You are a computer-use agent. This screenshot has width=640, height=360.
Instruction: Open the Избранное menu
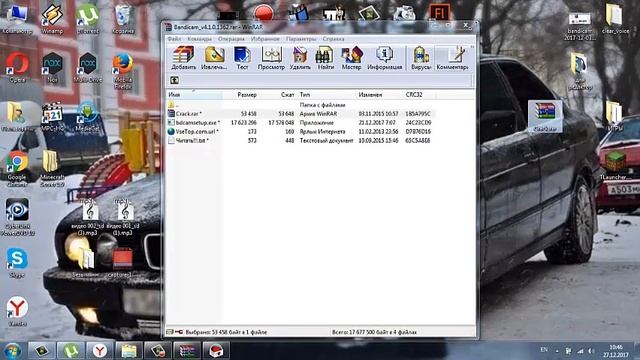(x=265, y=39)
